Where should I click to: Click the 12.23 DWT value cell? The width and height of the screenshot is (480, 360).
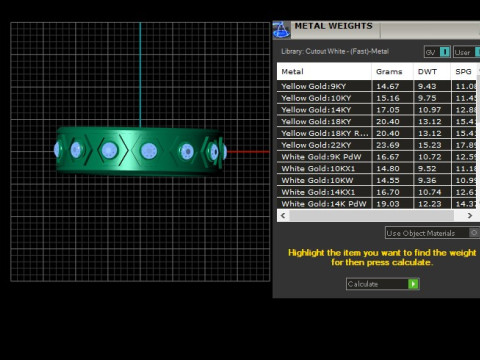click(432, 203)
